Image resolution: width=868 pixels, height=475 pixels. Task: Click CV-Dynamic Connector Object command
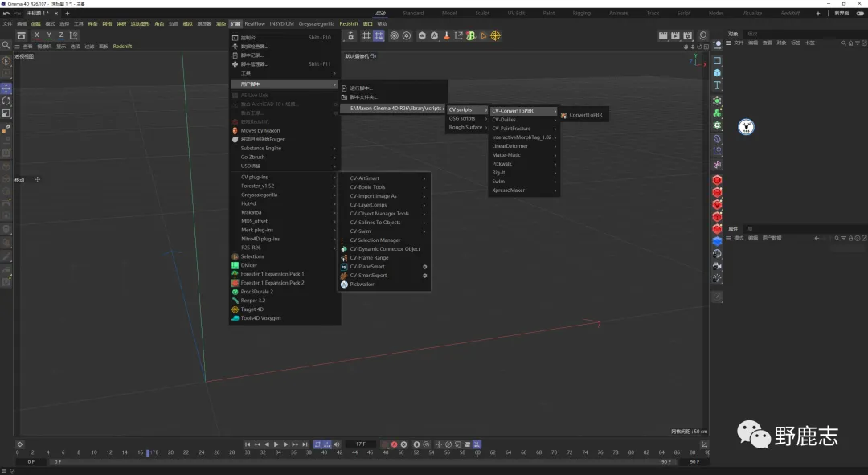[x=384, y=249]
